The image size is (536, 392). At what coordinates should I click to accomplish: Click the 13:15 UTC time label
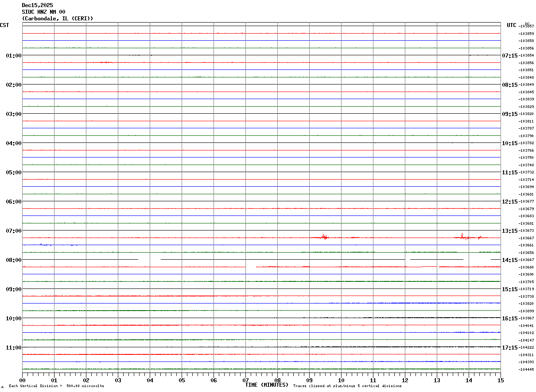point(510,231)
